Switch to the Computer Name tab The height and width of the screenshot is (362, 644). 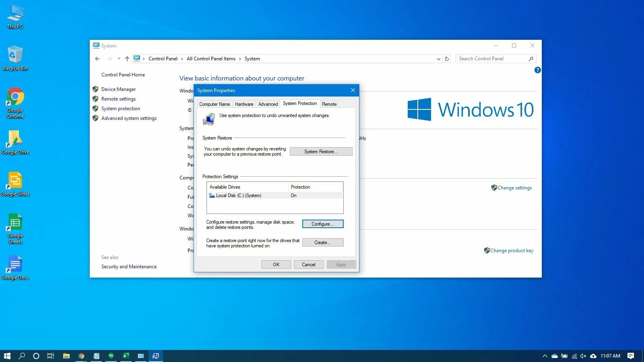(215, 104)
